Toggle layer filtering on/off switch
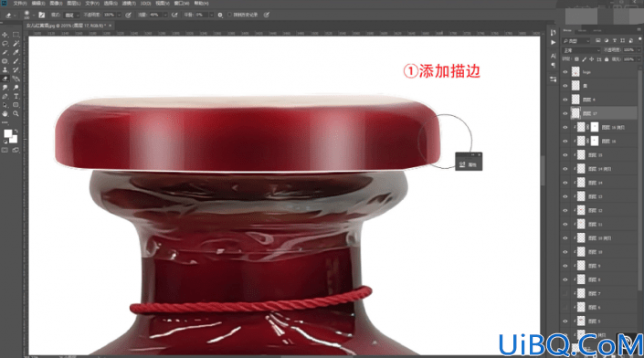 639,40
